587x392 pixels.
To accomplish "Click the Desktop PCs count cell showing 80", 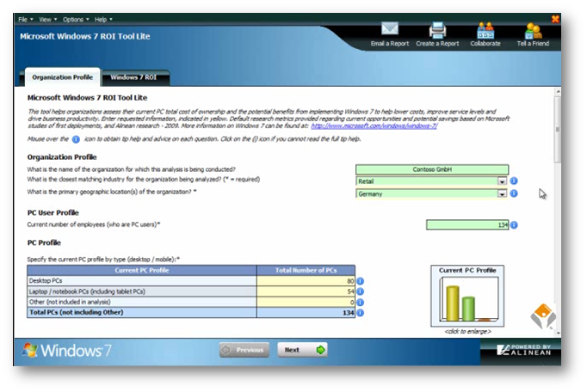I will coord(306,281).
